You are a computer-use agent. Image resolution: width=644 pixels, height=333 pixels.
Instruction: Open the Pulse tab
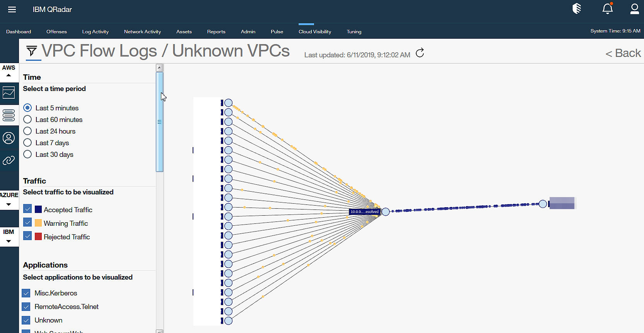pyautogui.click(x=277, y=32)
